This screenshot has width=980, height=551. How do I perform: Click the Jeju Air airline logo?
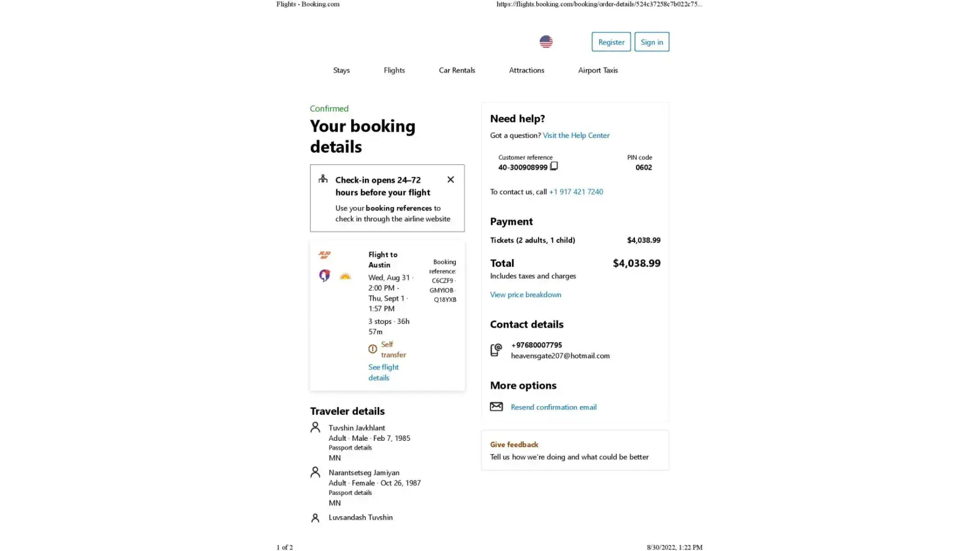click(x=324, y=255)
